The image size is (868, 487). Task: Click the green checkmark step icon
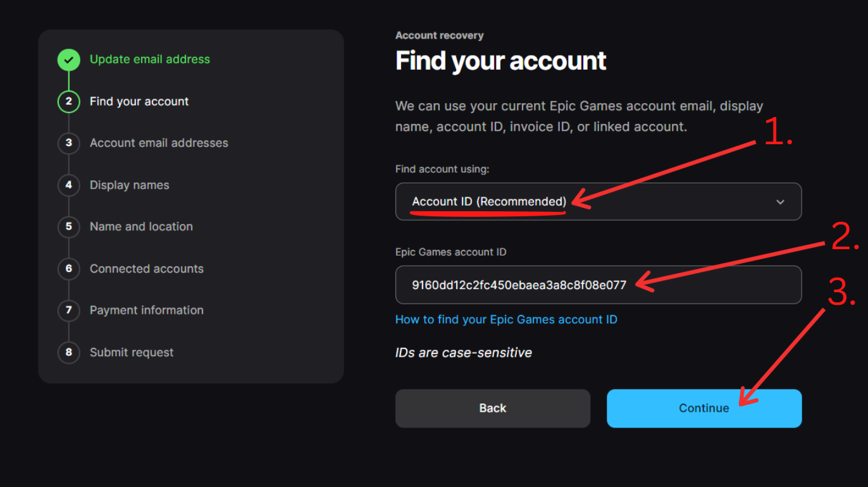pyautogui.click(x=68, y=60)
